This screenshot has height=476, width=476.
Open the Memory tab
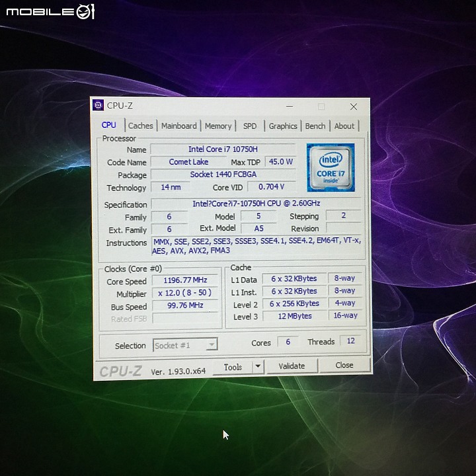click(x=218, y=126)
